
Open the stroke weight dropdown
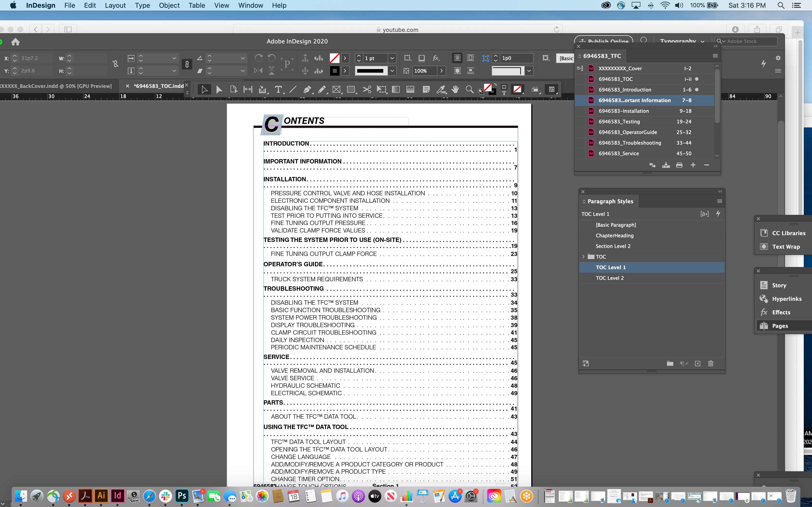tap(392, 58)
